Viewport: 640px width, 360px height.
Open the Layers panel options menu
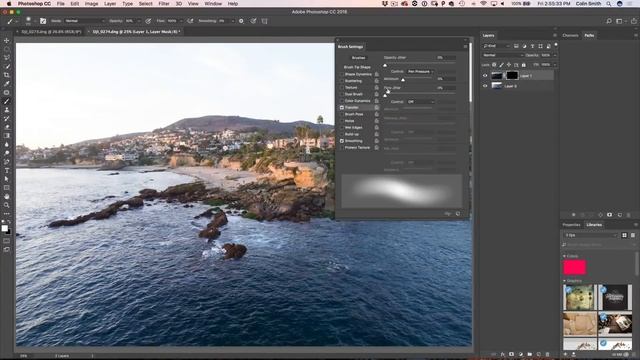(x=555, y=36)
